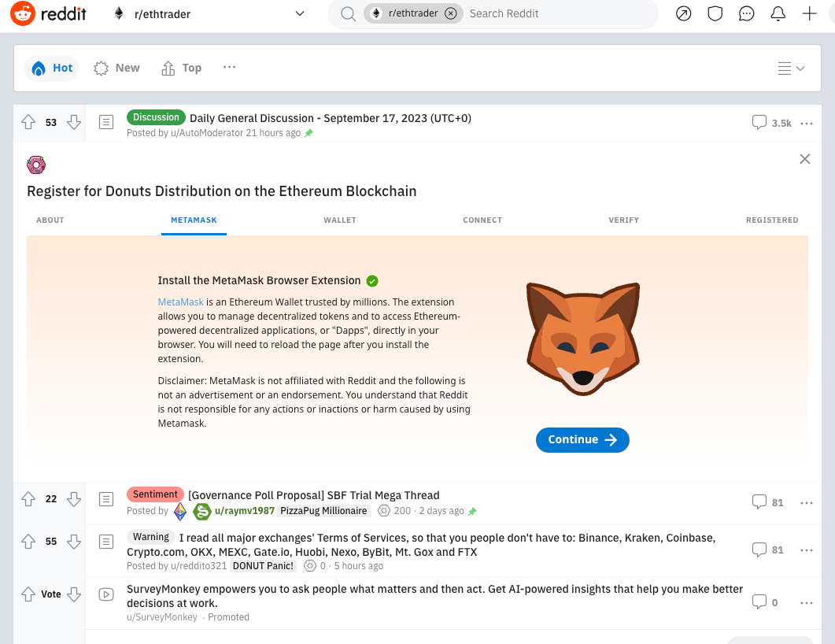Click the search magnifier icon
This screenshot has height=644, width=835.
click(x=348, y=14)
